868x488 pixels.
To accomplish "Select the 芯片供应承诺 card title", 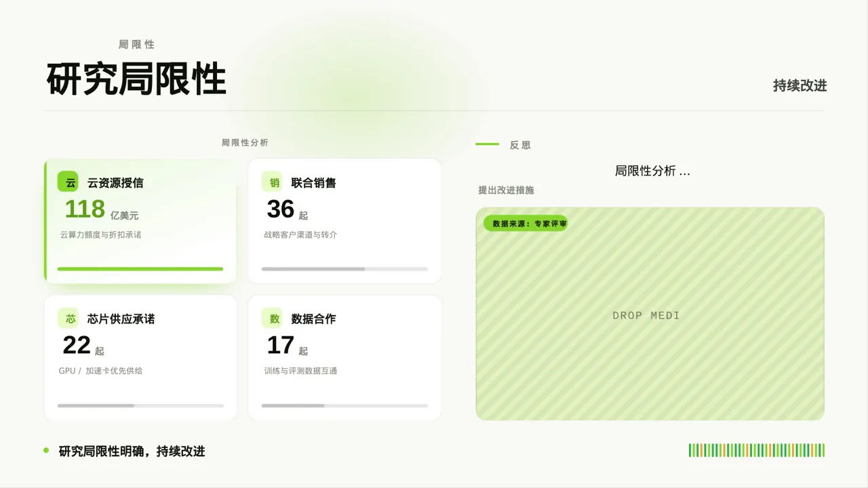I will (121, 319).
